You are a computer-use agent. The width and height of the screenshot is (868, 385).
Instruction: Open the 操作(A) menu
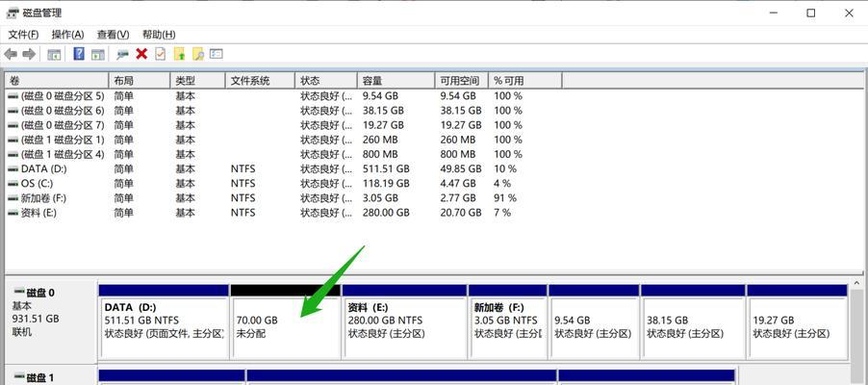tap(67, 35)
